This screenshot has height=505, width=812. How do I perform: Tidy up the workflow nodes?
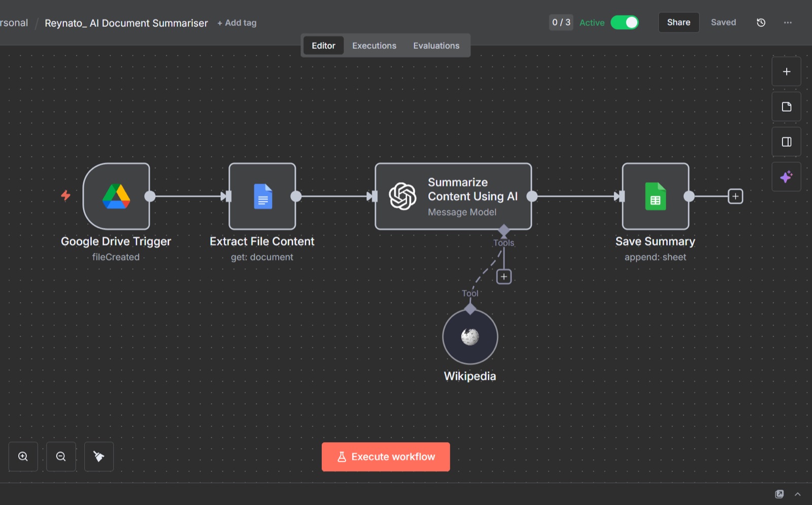coord(99,456)
